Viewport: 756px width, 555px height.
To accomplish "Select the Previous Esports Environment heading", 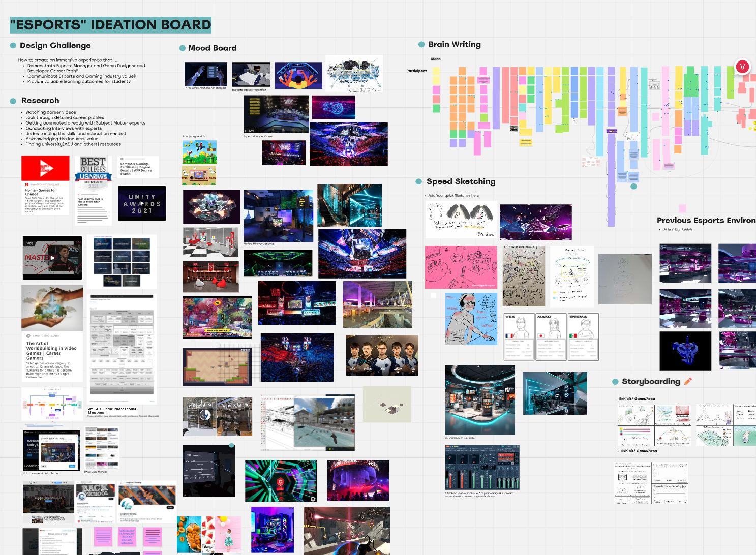I will tap(706, 221).
